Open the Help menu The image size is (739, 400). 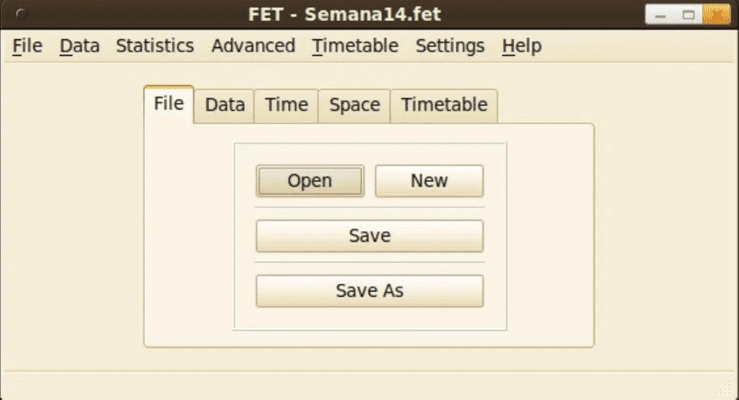point(521,46)
